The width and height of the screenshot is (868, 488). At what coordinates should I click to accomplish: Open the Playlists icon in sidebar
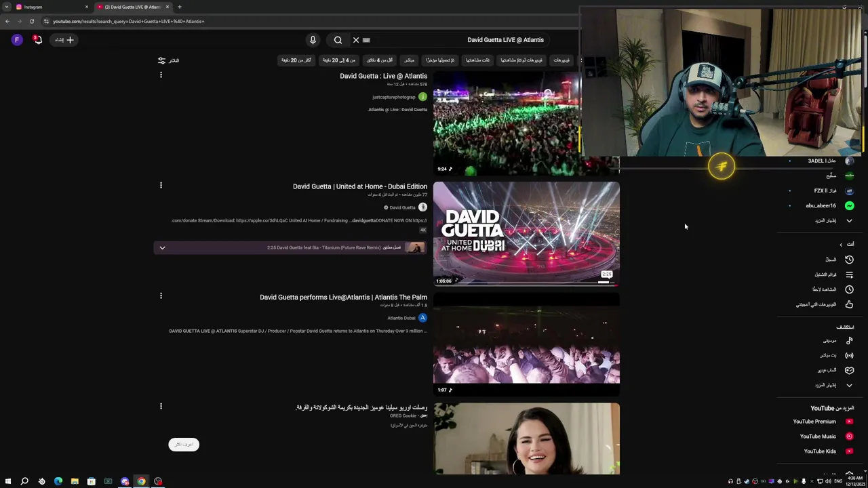click(849, 274)
